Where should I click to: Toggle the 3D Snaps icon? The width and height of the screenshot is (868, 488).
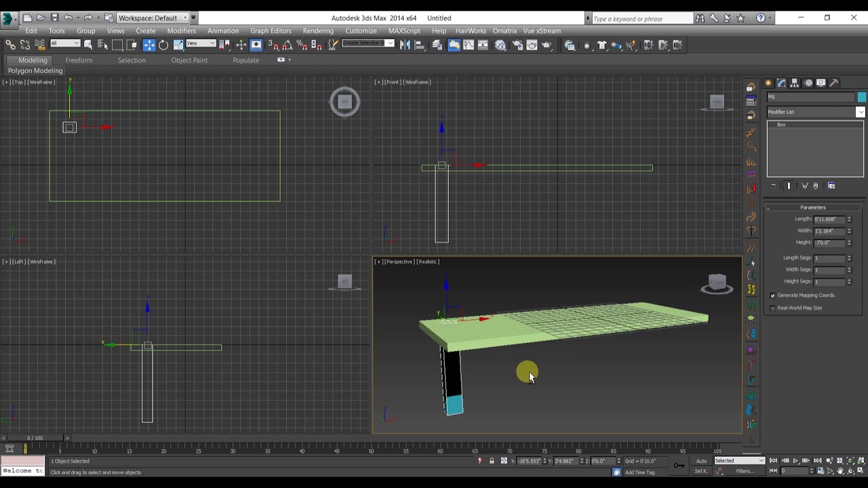click(273, 45)
